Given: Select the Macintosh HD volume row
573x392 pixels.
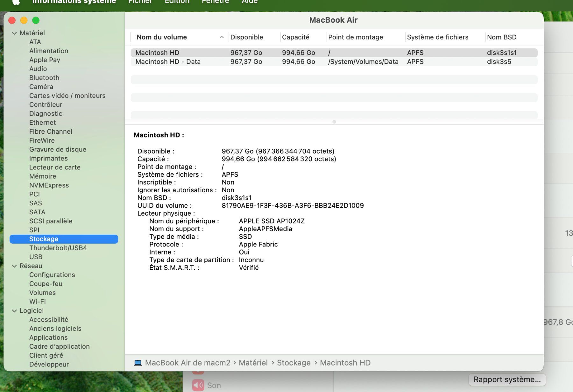Looking at the screenshot, I should (x=334, y=53).
